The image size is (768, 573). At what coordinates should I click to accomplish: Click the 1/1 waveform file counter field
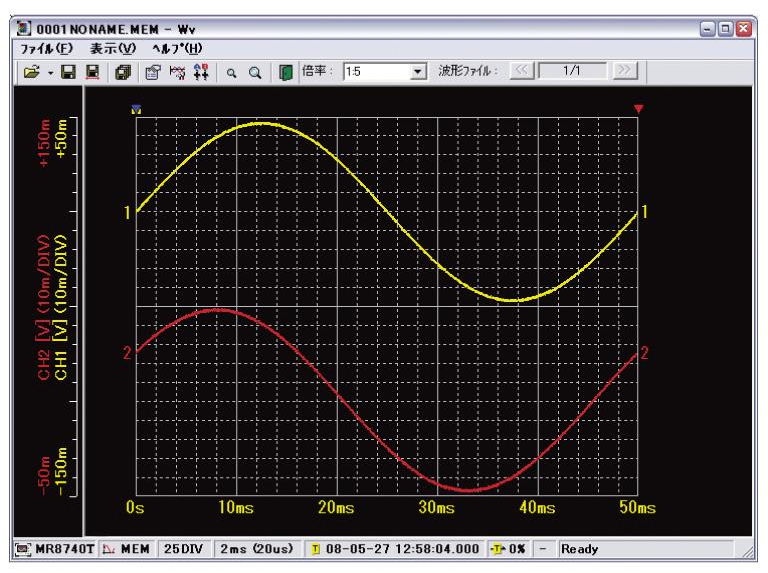[x=572, y=71]
